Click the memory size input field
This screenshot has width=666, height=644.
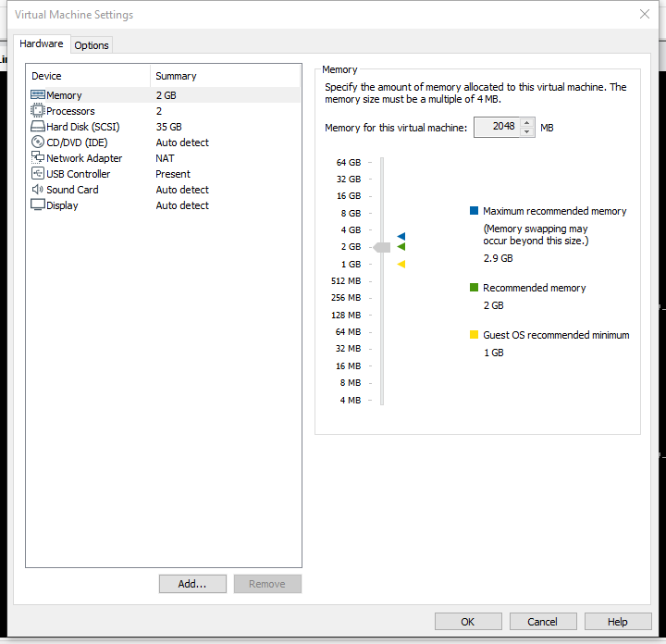click(496, 128)
